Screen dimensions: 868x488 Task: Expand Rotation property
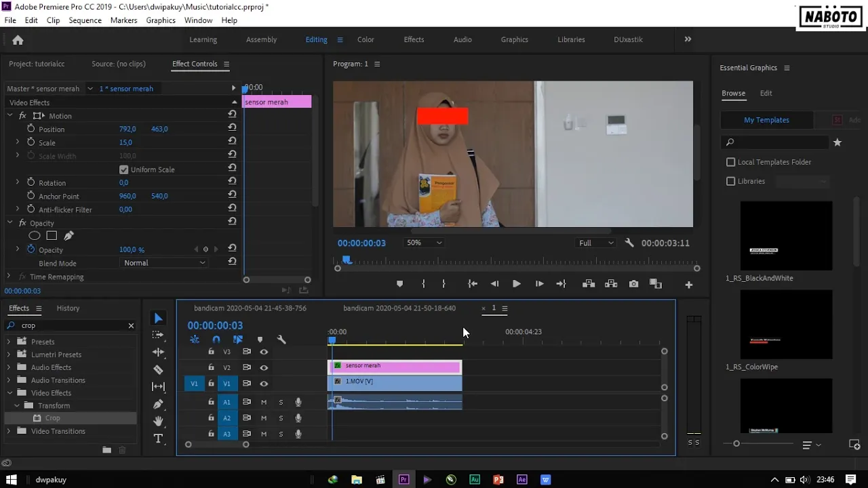click(x=17, y=182)
